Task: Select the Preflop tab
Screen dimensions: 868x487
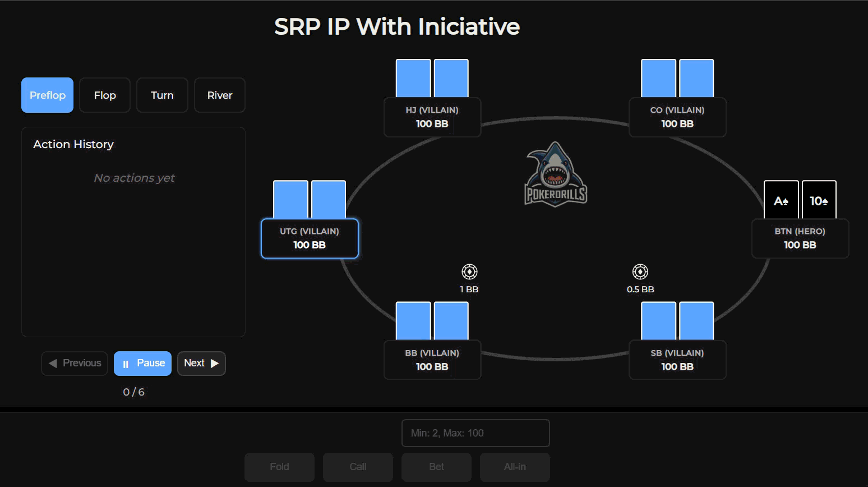Action: pyautogui.click(x=48, y=95)
